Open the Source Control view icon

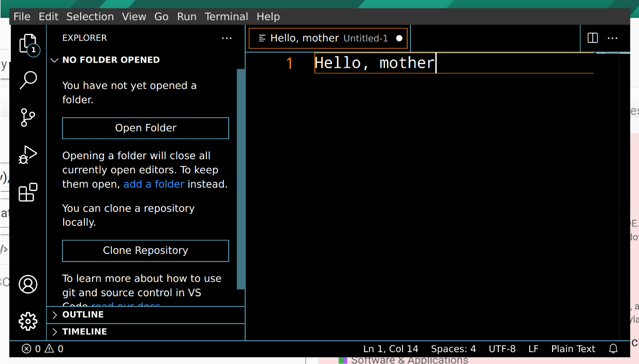pos(28,117)
